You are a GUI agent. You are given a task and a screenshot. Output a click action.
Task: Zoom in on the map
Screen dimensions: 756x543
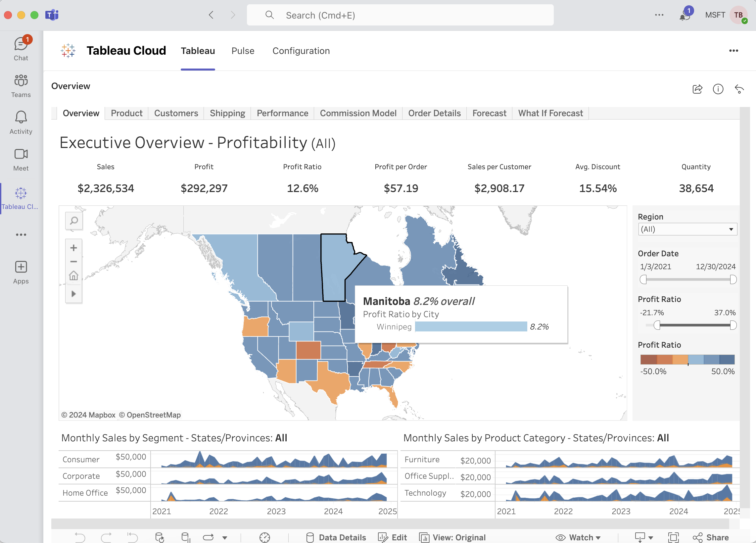click(x=74, y=248)
